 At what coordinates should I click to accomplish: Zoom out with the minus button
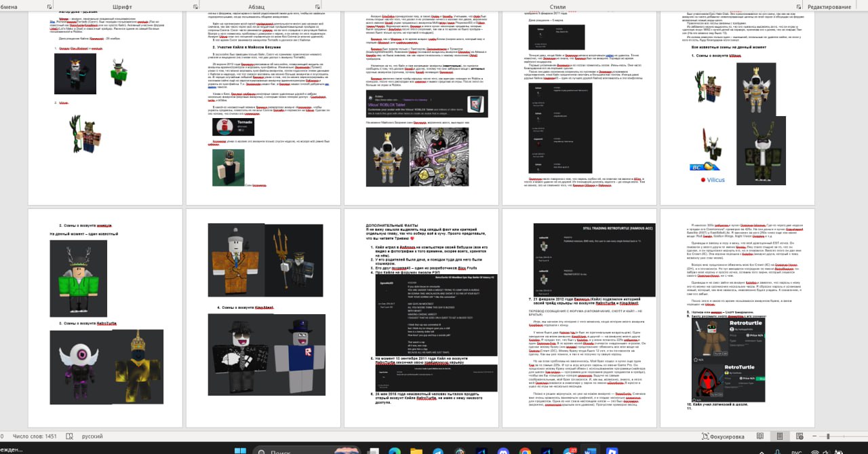(814, 436)
